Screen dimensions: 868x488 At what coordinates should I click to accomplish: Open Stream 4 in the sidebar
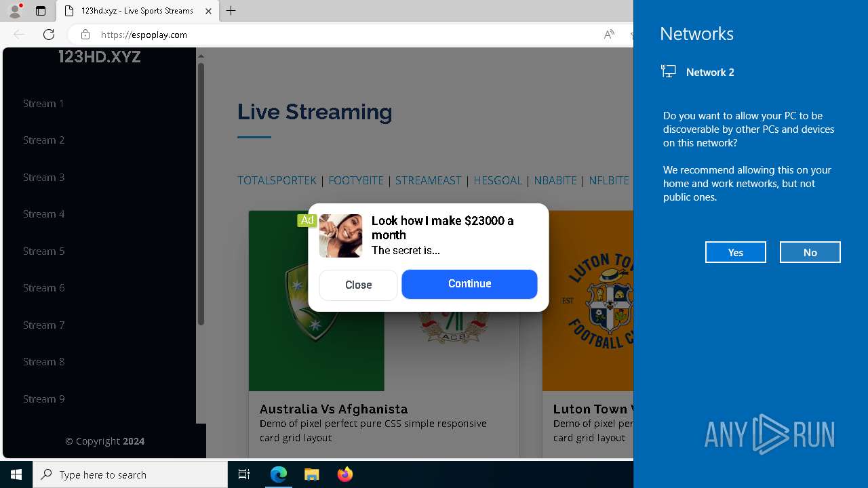43,214
